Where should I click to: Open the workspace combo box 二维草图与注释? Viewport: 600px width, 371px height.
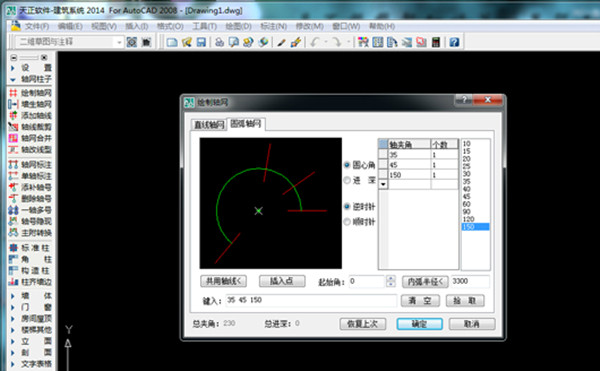point(69,42)
